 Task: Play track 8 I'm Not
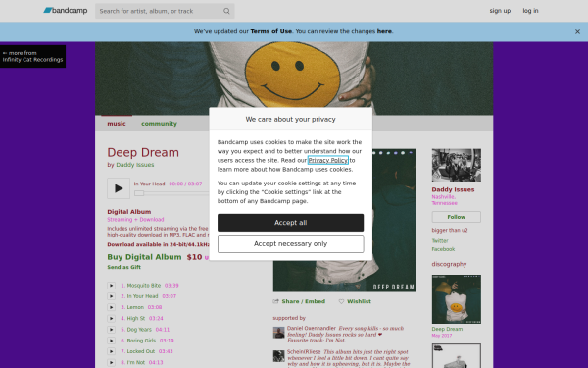click(x=112, y=362)
